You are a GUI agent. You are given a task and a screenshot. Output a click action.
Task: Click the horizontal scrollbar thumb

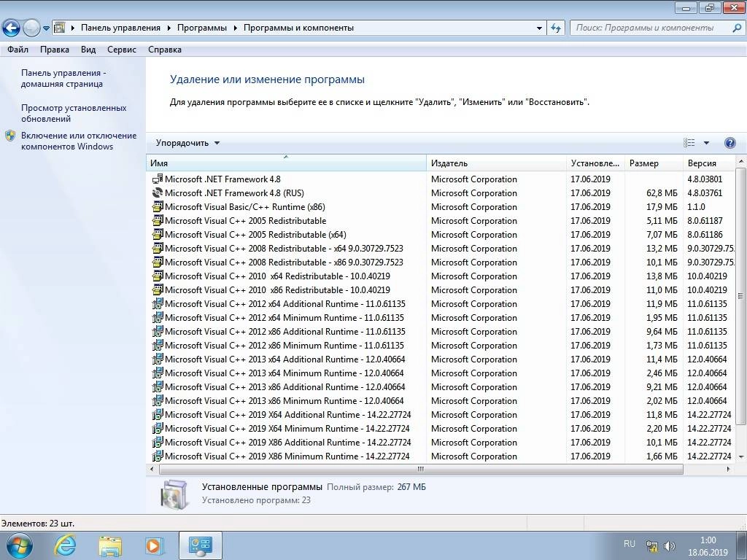click(x=421, y=469)
